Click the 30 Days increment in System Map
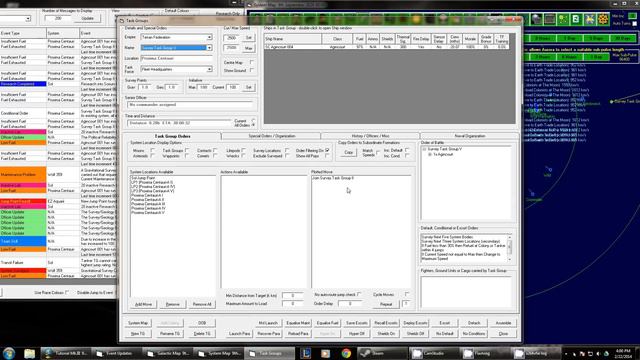Image resolution: width=640 pixels, height=360 pixels. 622,38
